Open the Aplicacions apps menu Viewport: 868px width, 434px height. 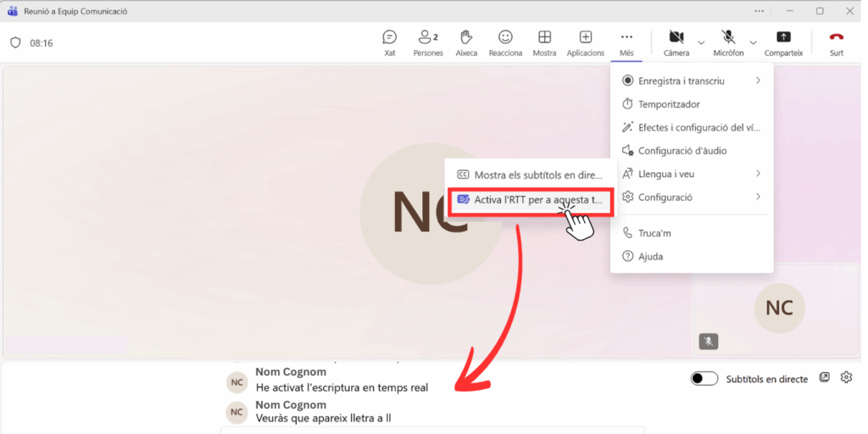(585, 42)
